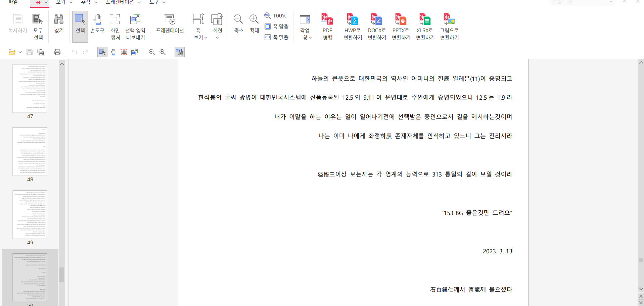Click the XLSX로 변환하기 icon
The width and height of the screenshot is (644, 306).
[x=425, y=27]
